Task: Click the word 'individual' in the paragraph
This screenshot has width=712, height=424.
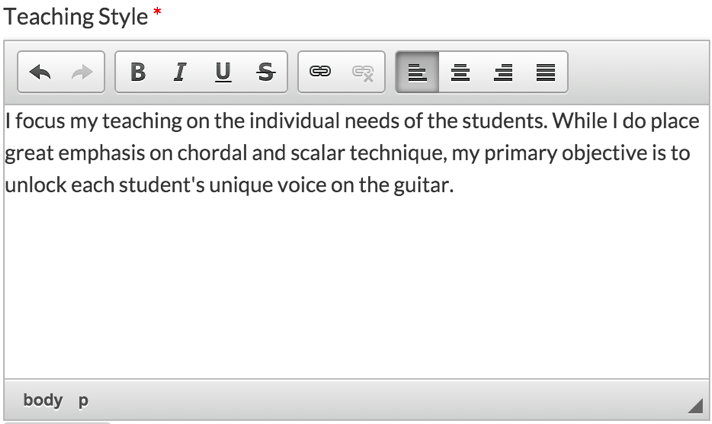Action: coord(294,121)
